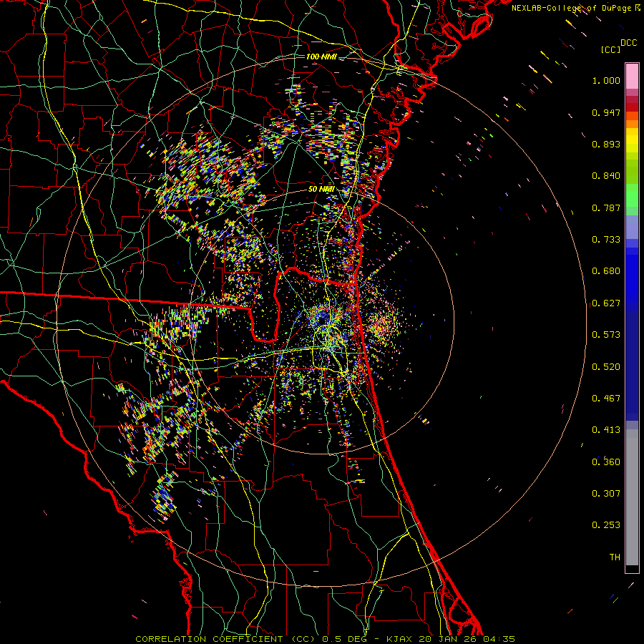644x644 pixels.
Task: Click the 20 JAN 26 date text
Action: tap(447, 639)
